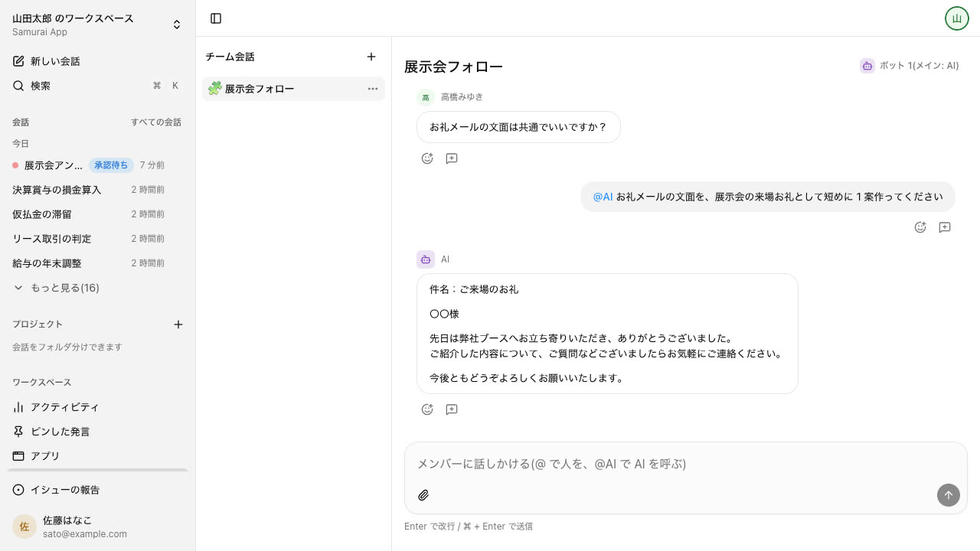Reply in thread to the @AI request message
The image size is (980, 551).
(x=945, y=227)
